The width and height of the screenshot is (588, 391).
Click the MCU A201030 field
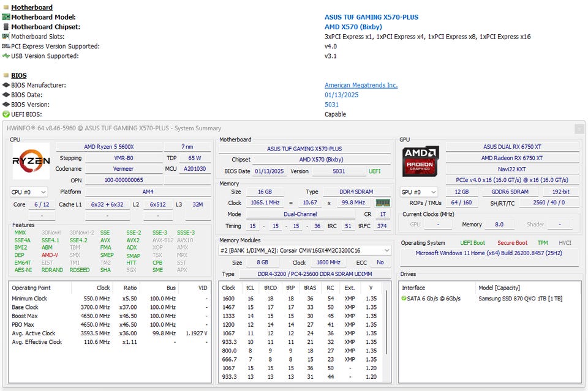[195, 169]
